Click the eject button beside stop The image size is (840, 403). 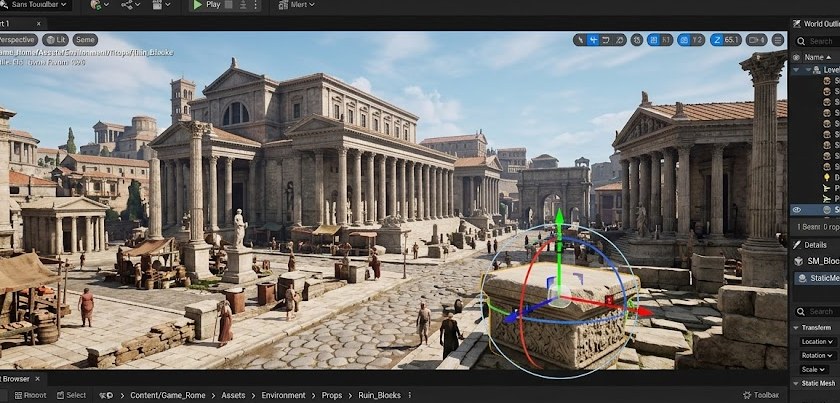point(243,5)
